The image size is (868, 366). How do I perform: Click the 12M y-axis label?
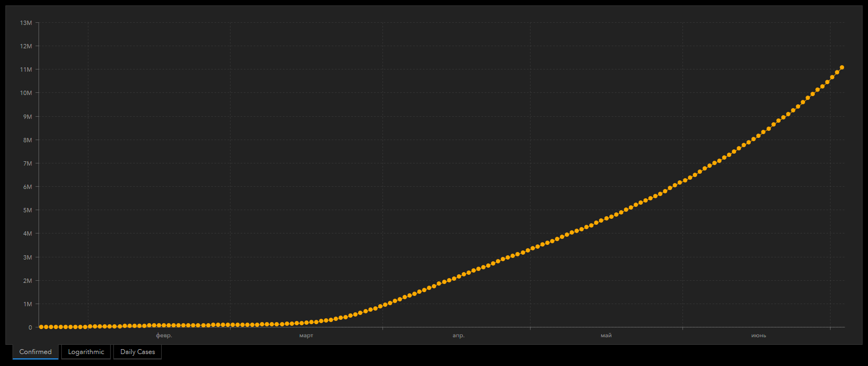(x=26, y=46)
